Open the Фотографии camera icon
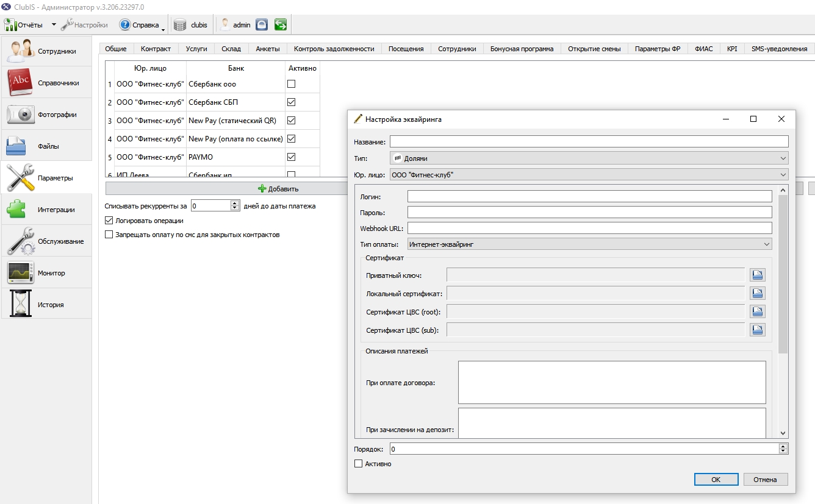The width and height of the screenshot is (815, 504). 20,115
